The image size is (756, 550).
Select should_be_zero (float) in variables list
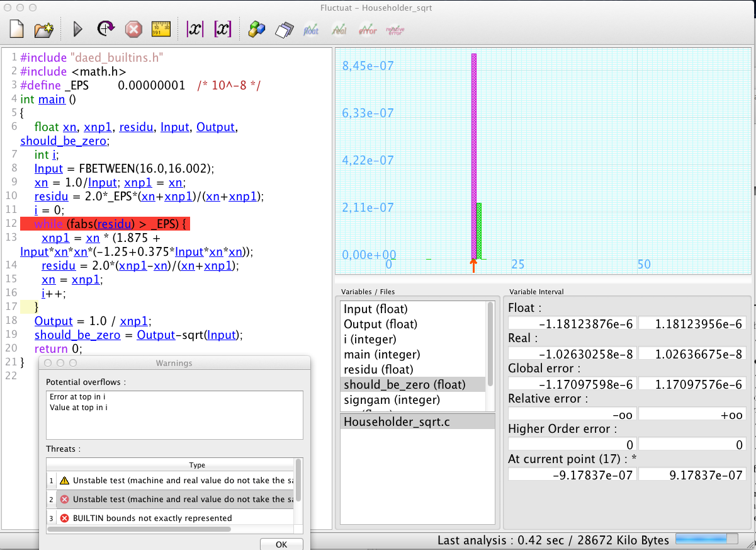pos(405,384)
